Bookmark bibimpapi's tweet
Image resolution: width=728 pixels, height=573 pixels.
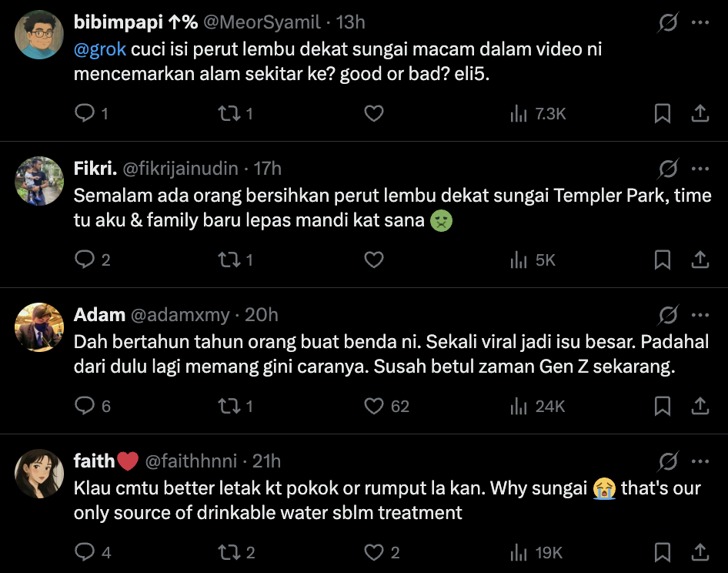click(x=662, y=114)
